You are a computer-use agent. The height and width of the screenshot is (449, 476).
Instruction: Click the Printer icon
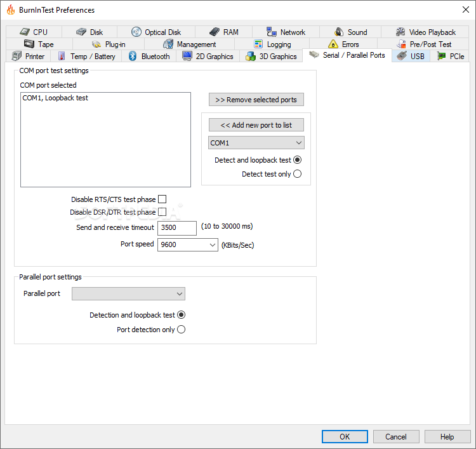pos(17,56)
